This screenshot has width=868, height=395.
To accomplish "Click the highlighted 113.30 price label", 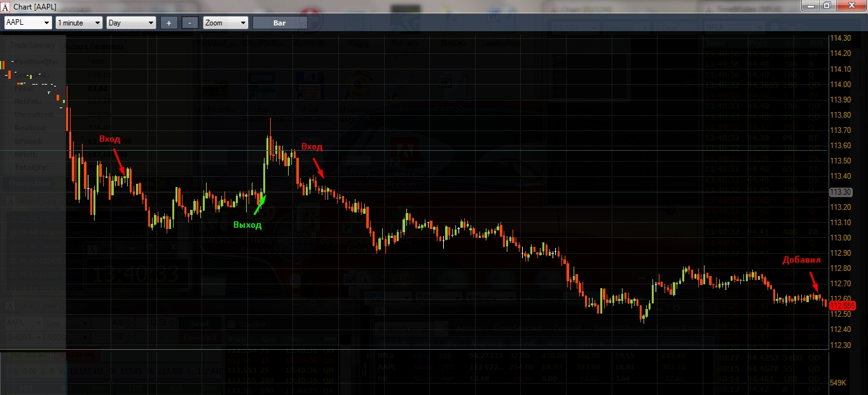I will tap(841, 191).
